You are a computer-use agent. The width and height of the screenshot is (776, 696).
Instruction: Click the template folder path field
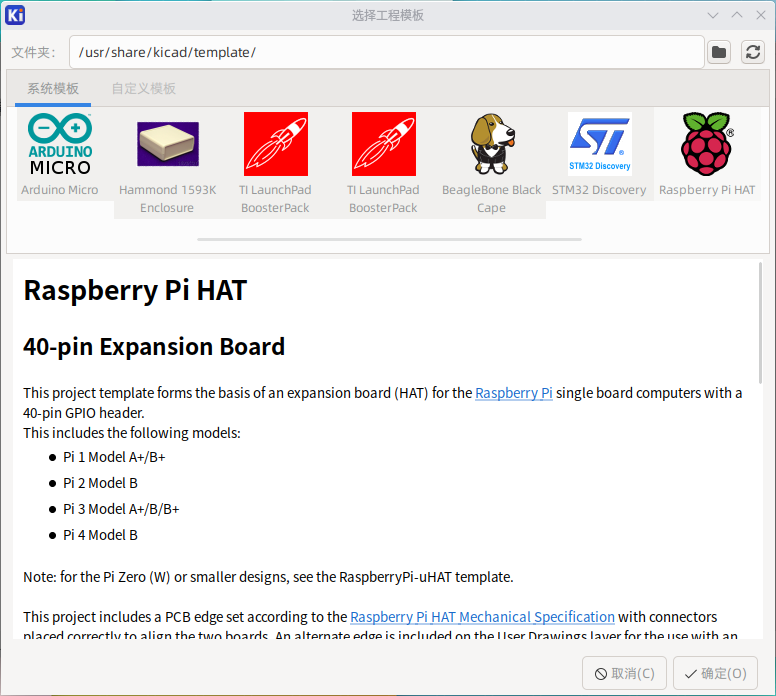click(386, 52)
